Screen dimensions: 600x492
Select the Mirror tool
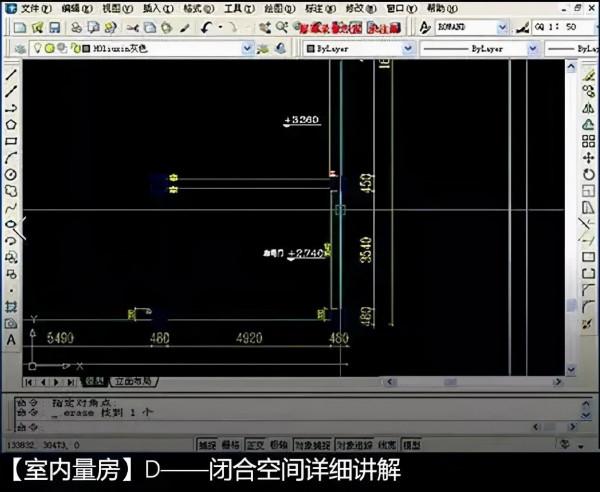tap(588, 108)
